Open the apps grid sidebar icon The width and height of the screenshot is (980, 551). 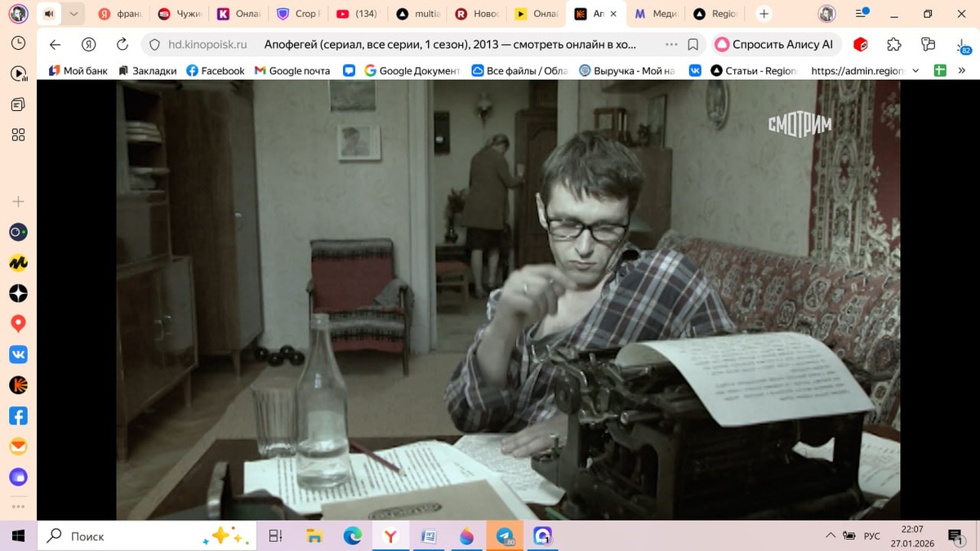tap(18, 135)
